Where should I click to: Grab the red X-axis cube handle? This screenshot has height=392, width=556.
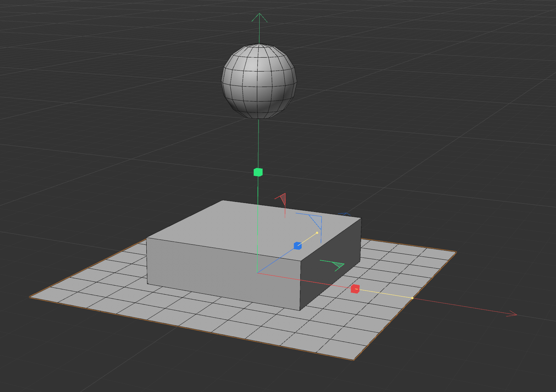point(355,289)
